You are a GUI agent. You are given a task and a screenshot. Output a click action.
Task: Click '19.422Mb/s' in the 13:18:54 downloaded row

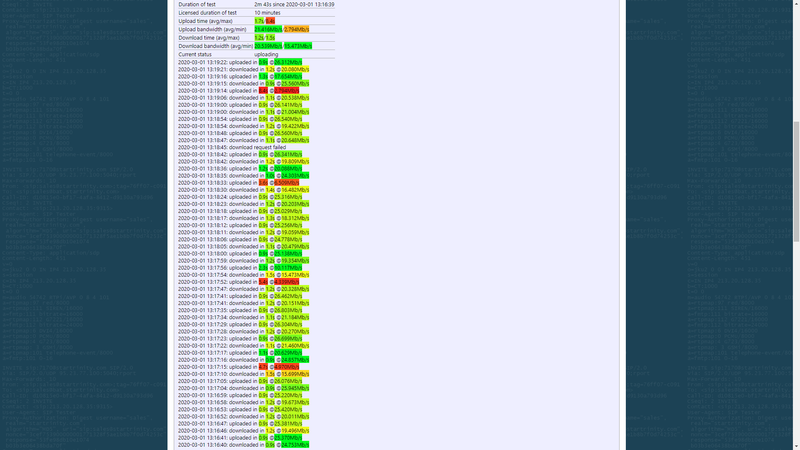pyautogui.click(x=295, y=126)
